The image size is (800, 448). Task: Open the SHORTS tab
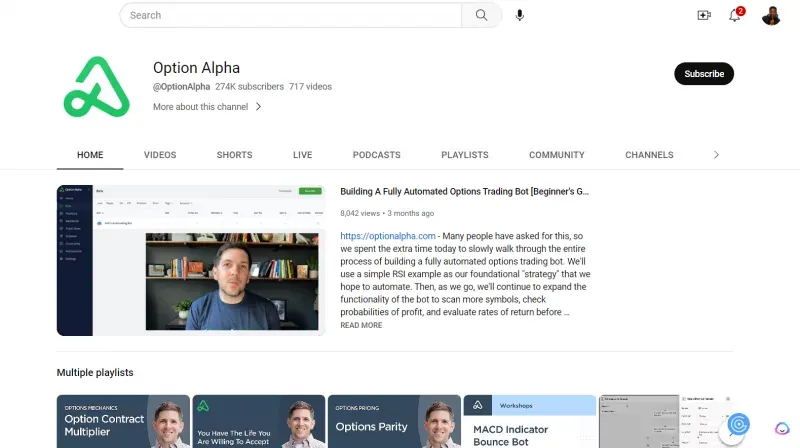pyautogui.click(x=234, y=155)
